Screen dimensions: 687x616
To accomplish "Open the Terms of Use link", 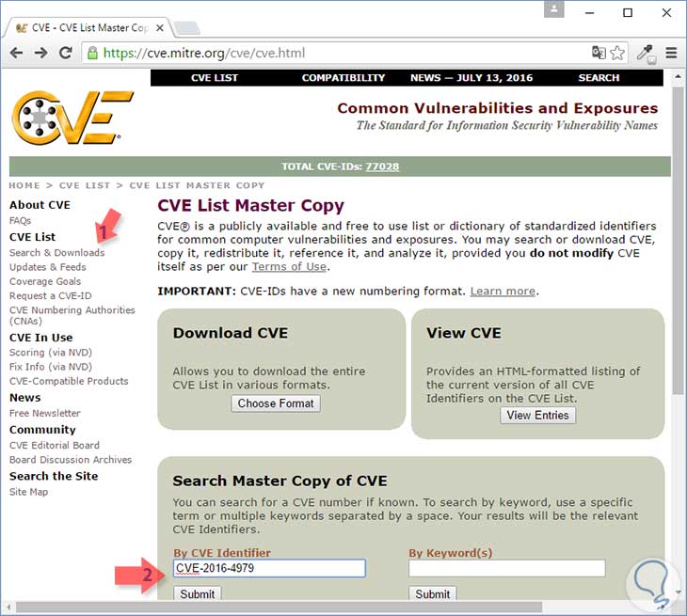I will (289, 267).
